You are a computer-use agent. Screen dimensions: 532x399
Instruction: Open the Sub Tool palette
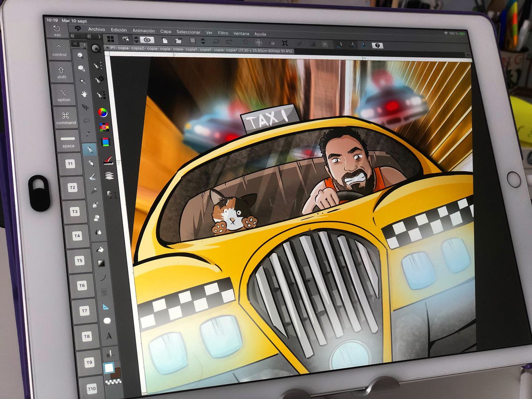97,65
